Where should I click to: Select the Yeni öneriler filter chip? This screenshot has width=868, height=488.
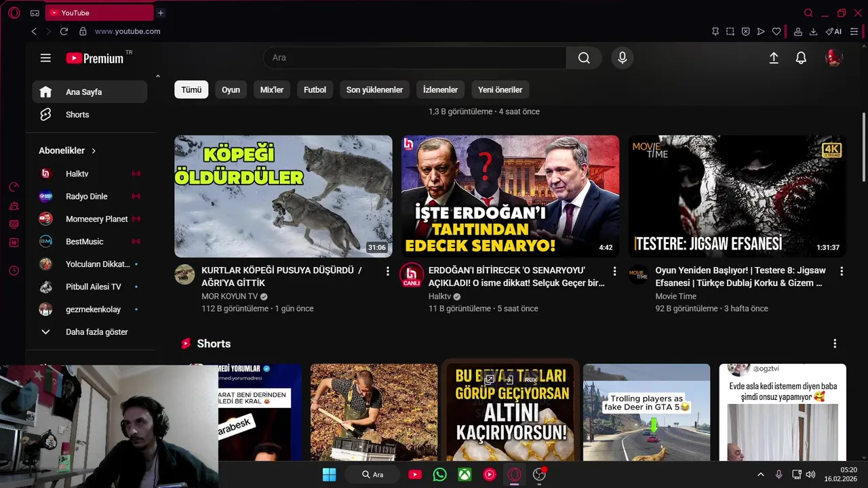500,89
